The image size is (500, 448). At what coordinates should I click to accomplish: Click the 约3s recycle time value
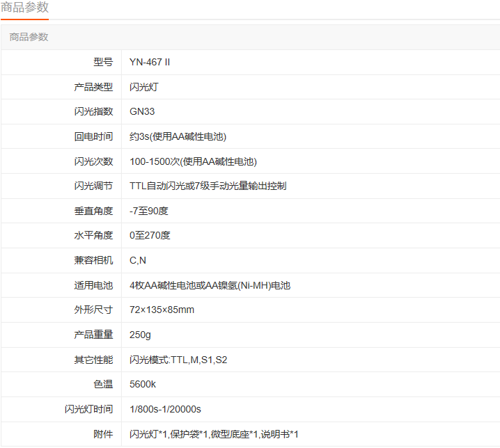[178, 136]
